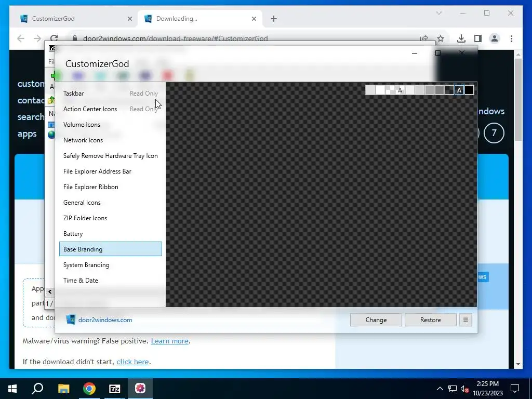532x399 pixels.
Task: Close the Downloading browser tab
Action: 254,19
